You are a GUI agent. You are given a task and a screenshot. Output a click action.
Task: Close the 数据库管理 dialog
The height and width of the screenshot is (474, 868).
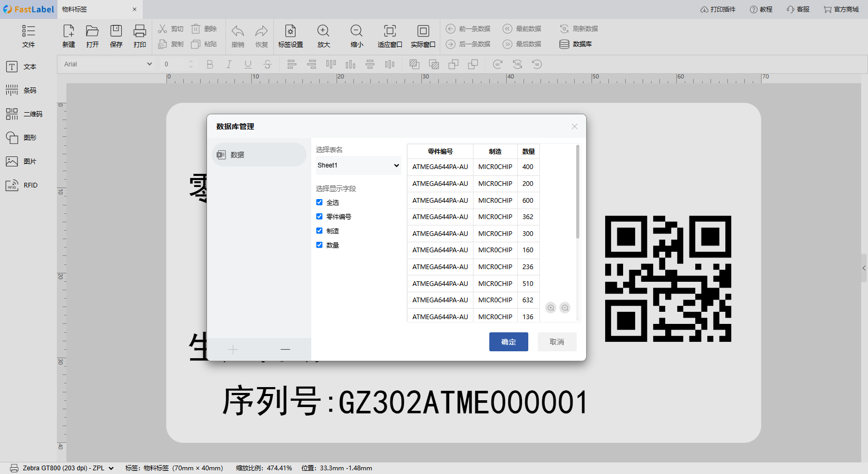click(x=575, y=126)
